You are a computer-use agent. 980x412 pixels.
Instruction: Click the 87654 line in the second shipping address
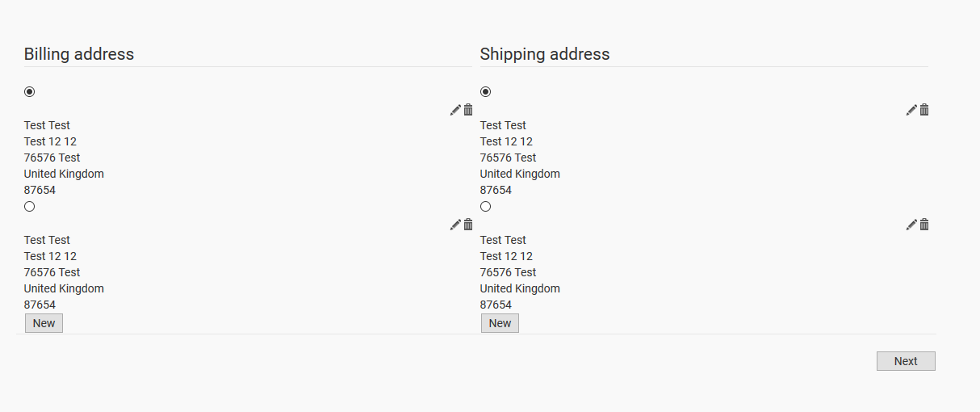(496, 305)
